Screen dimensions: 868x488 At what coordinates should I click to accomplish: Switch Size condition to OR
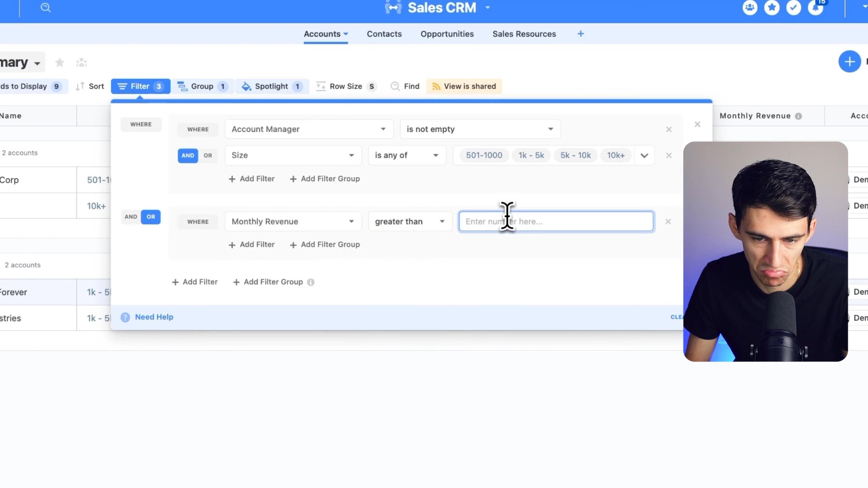tap(208, 155)
